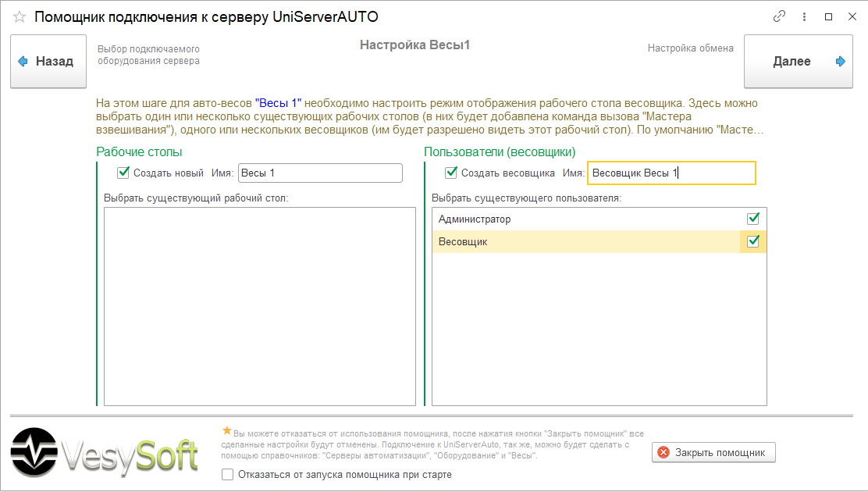Focus the Весовщик Весы 1 name field
The height and width of the screenshot is (492, 868).
[x=671, y=173]
